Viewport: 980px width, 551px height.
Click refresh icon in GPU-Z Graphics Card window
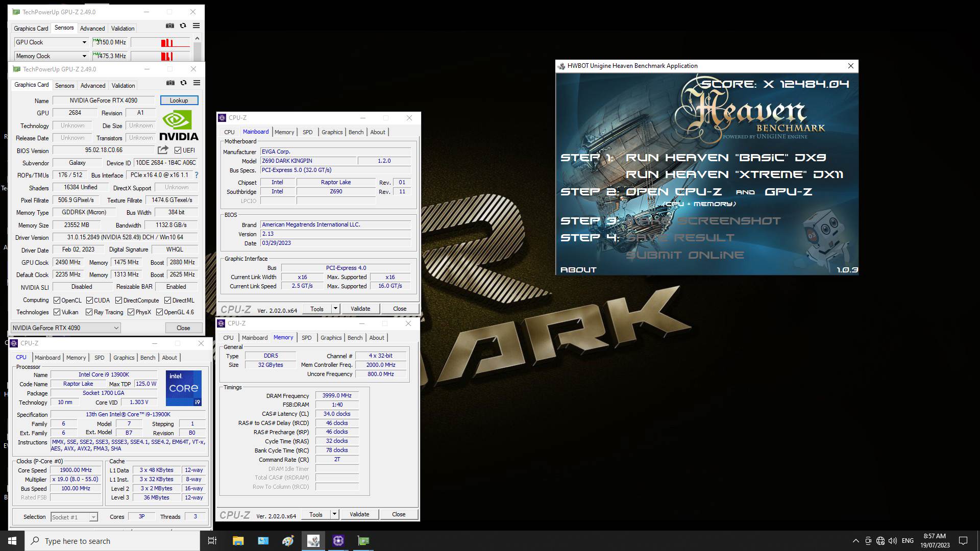[184, 83]
